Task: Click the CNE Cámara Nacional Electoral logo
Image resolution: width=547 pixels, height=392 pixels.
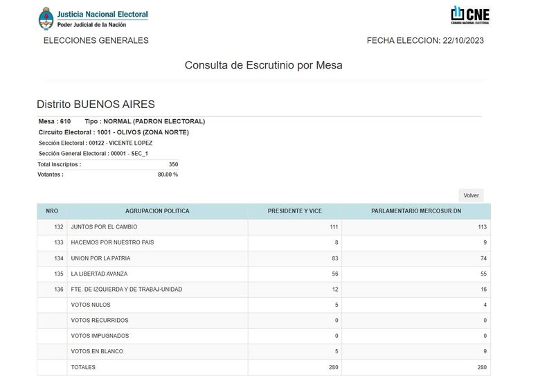Action: (470, 15)
